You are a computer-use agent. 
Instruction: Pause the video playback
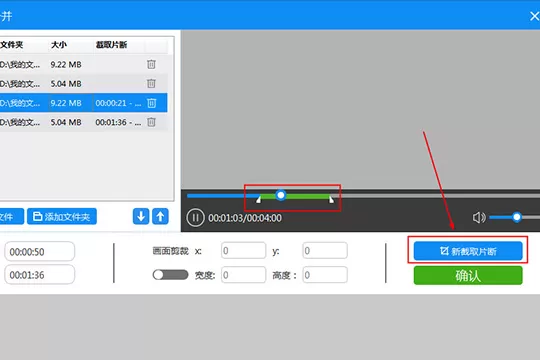(195, 218)
